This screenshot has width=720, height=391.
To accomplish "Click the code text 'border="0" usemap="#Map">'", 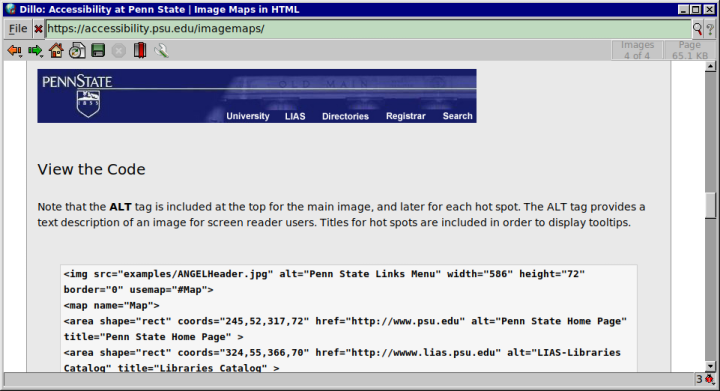I will pos(139,290).
